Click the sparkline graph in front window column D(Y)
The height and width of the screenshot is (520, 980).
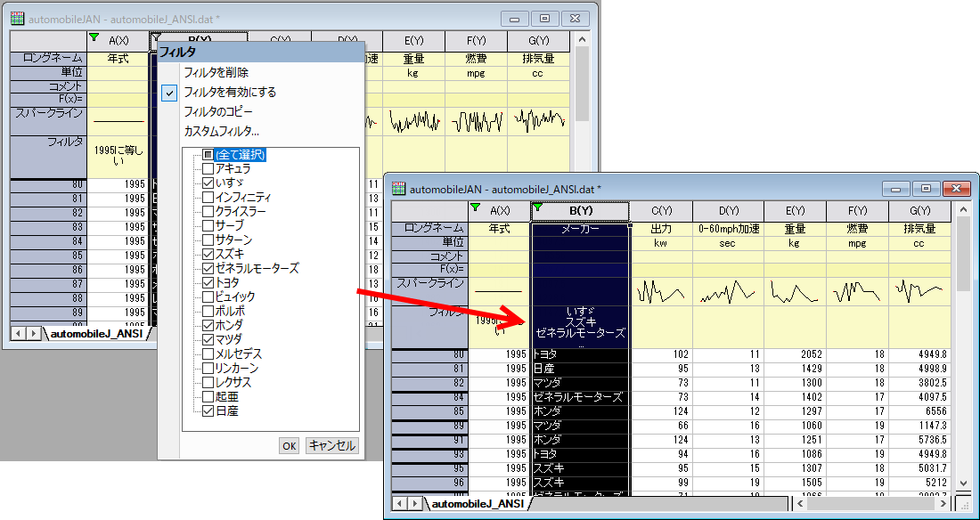pyautogui.click(x=728, y=291)
